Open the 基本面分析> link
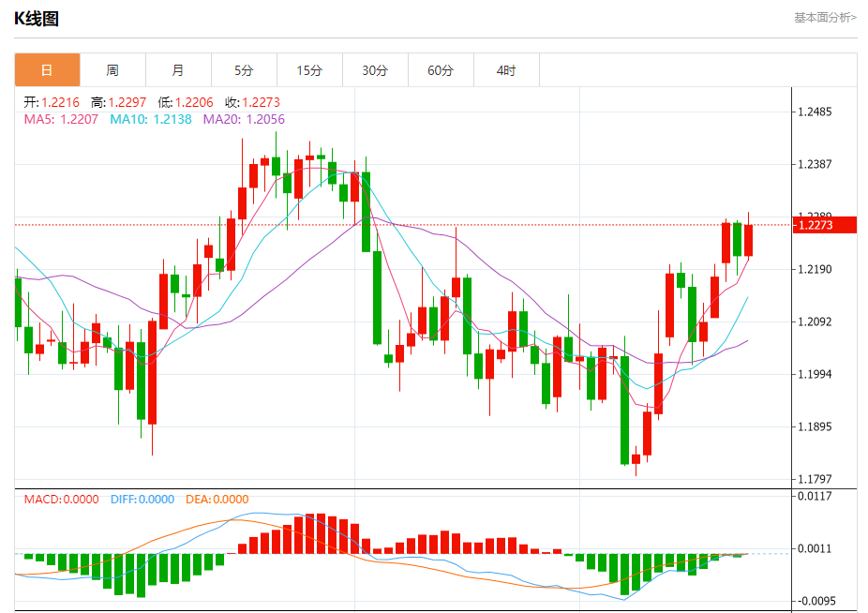Viewport: 868px width, 613px height. tap(826, 18)
